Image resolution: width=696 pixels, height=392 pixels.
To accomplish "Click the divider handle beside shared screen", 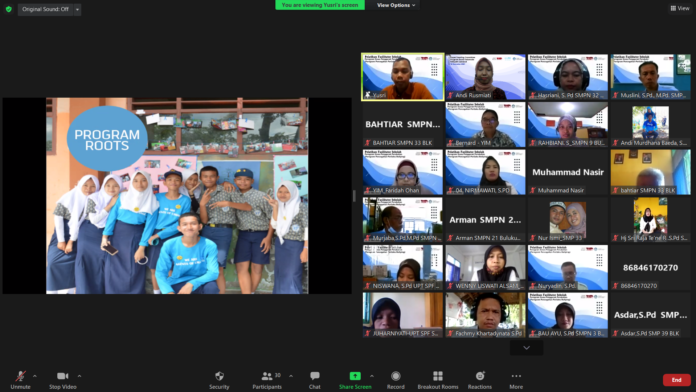I will (354, 196).
